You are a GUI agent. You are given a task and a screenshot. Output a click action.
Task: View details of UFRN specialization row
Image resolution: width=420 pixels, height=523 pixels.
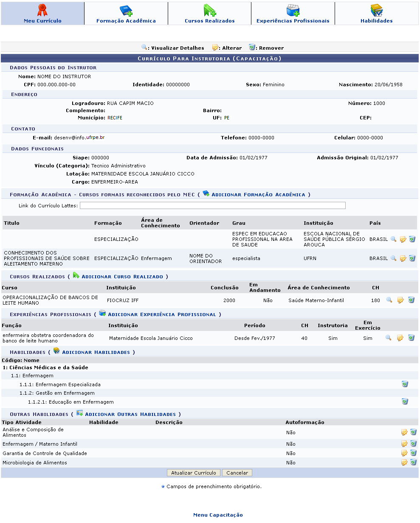coord(393,258)
